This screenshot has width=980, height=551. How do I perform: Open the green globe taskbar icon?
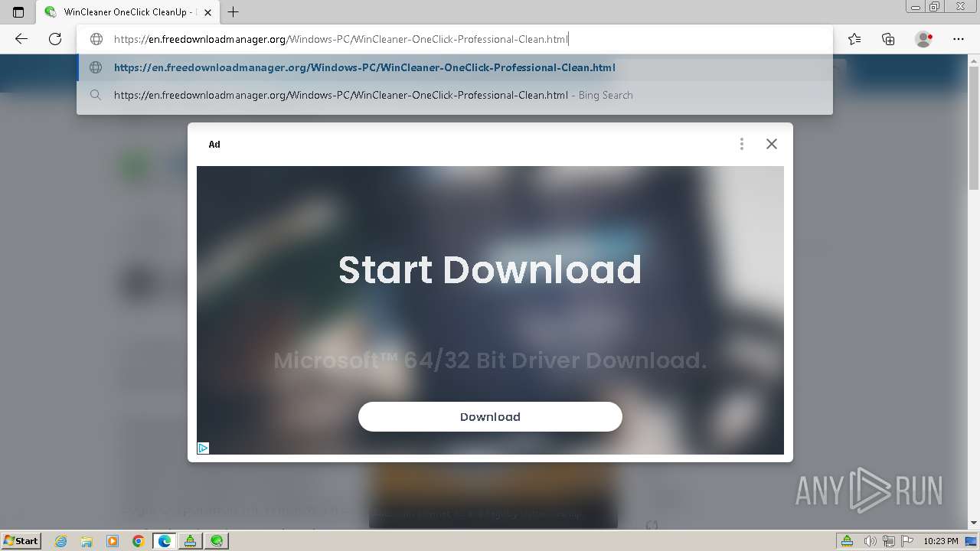217,541
